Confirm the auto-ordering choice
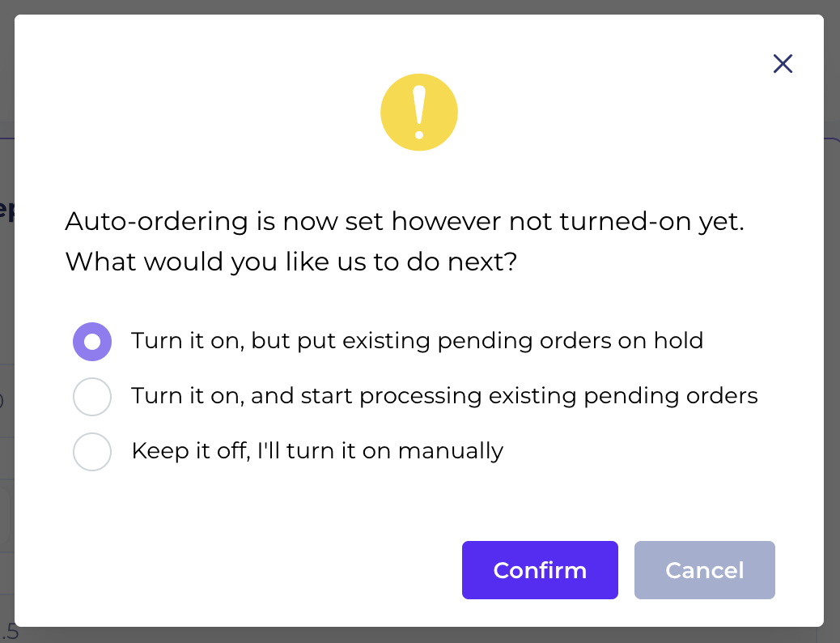Image resolution: width=840 pixels, height=643 pixels. (540, 570)
